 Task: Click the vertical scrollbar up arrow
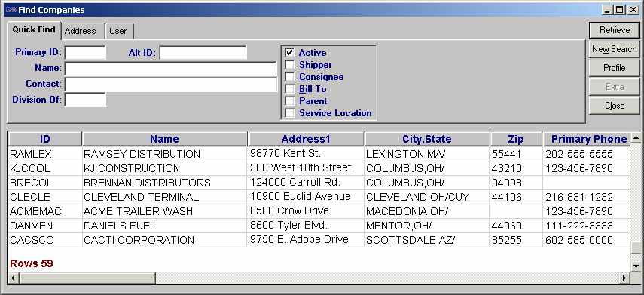[x=636, y=138]
